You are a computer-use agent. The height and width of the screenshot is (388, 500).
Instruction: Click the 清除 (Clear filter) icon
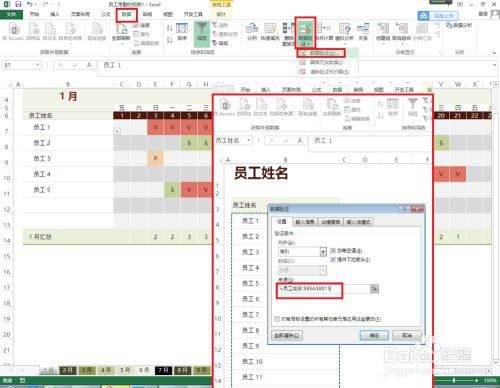tap(220, 25)
